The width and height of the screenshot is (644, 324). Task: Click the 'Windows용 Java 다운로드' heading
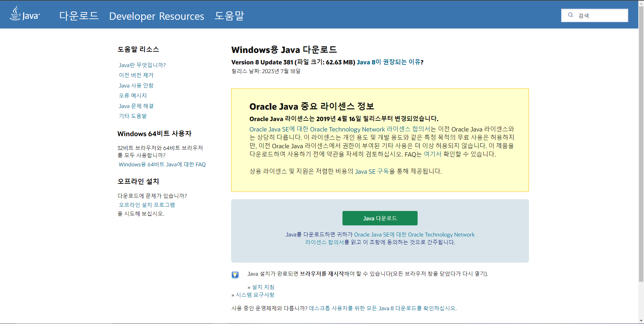coord(284,50)
